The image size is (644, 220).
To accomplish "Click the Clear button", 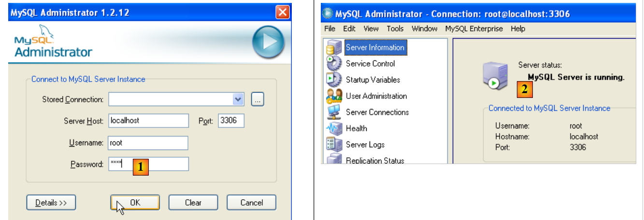I will click(193, 203).
